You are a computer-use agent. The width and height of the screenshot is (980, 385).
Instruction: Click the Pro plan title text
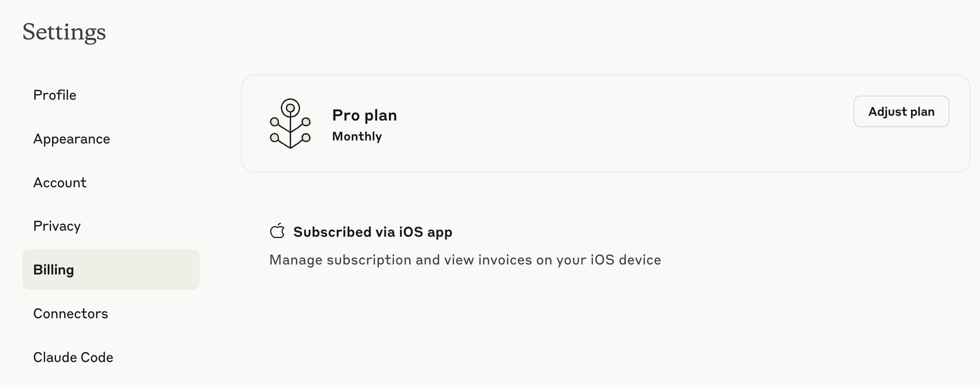[365, 115]
